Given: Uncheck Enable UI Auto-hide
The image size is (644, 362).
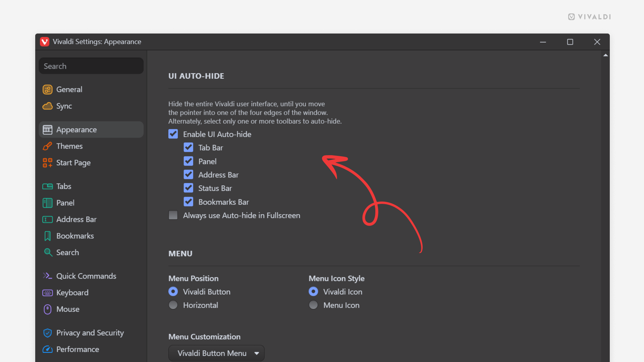Looking at the screenshot, I should [173, 134].
